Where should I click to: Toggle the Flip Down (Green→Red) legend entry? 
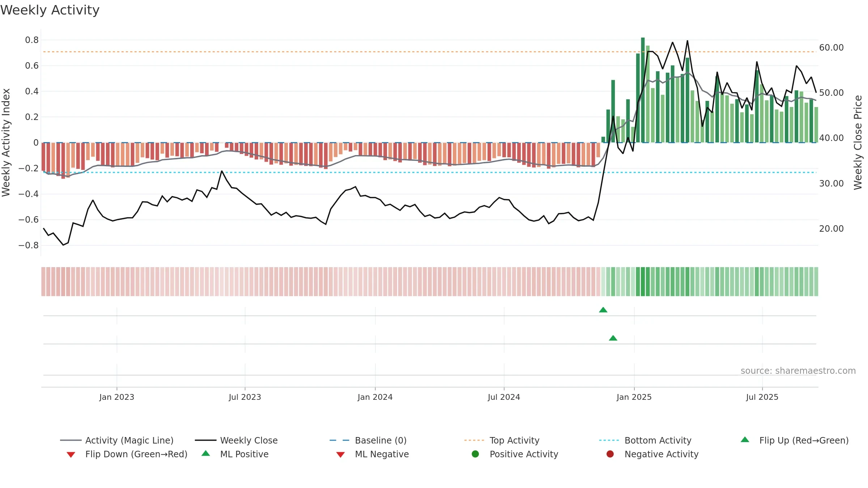click(127, 454)
